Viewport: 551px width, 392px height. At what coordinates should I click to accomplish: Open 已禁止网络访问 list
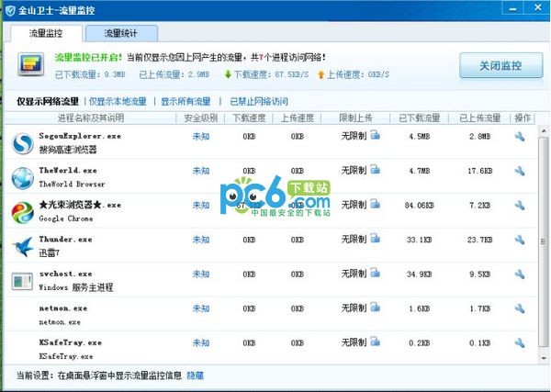click(259, 102)
